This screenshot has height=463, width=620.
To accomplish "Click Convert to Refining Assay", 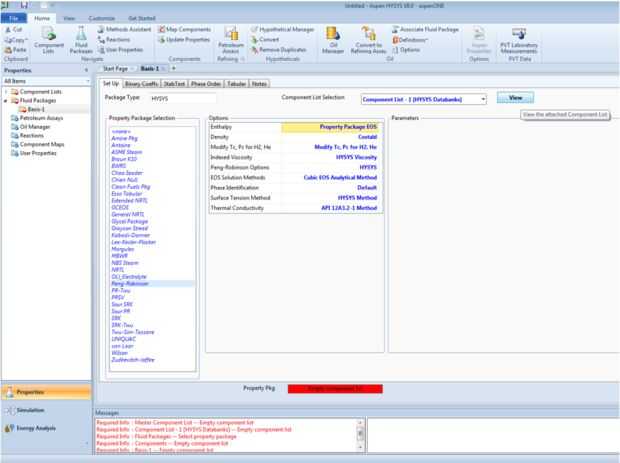I will 368,40.
